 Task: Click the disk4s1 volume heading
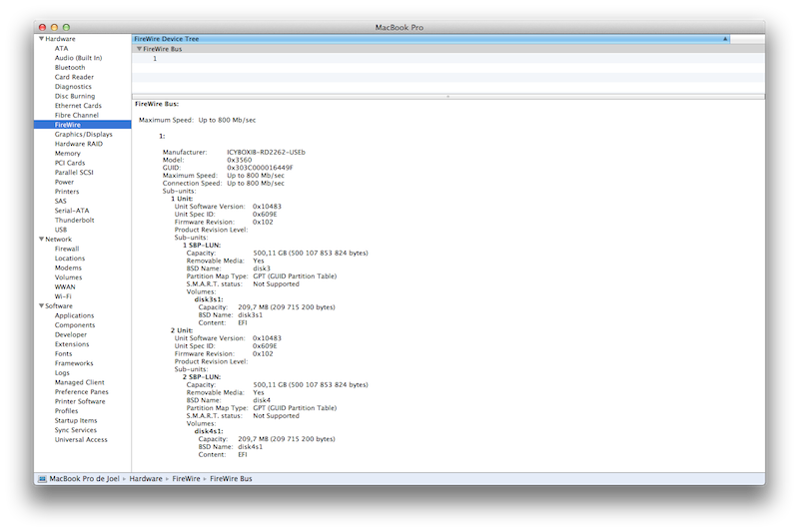209,431
